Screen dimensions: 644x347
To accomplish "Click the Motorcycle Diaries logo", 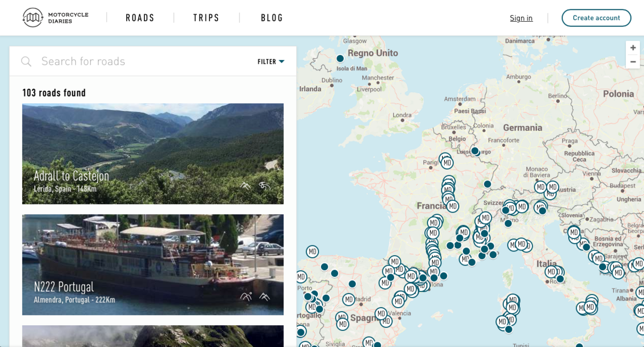I will [x=55, y=18].
